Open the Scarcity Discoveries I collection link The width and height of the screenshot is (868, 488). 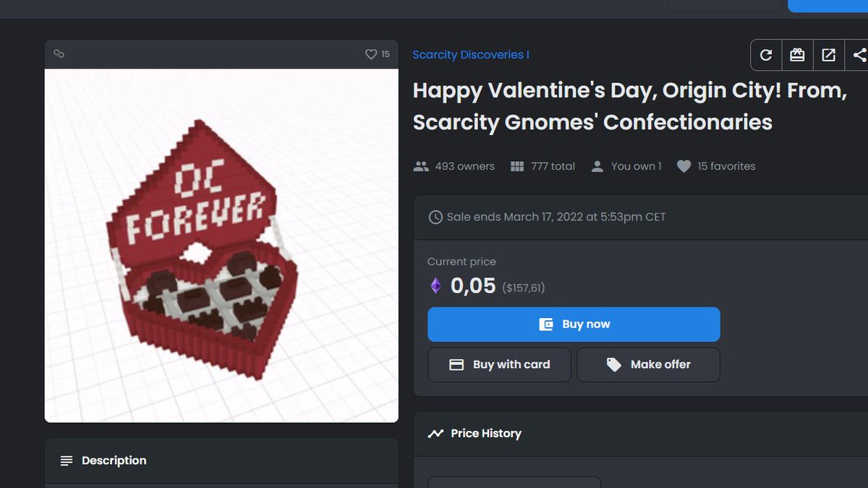coord(471,55)
